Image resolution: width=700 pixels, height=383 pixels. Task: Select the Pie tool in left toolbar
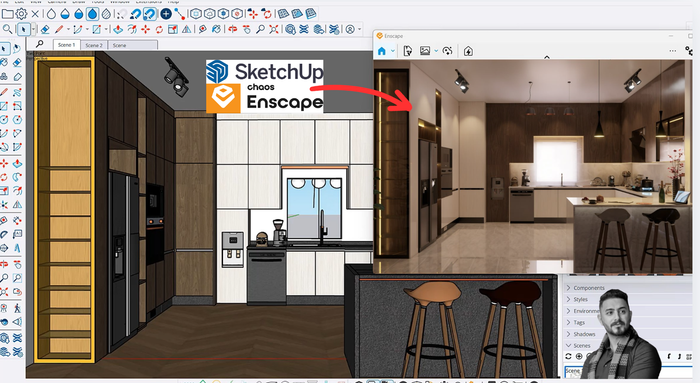point(17,146)
